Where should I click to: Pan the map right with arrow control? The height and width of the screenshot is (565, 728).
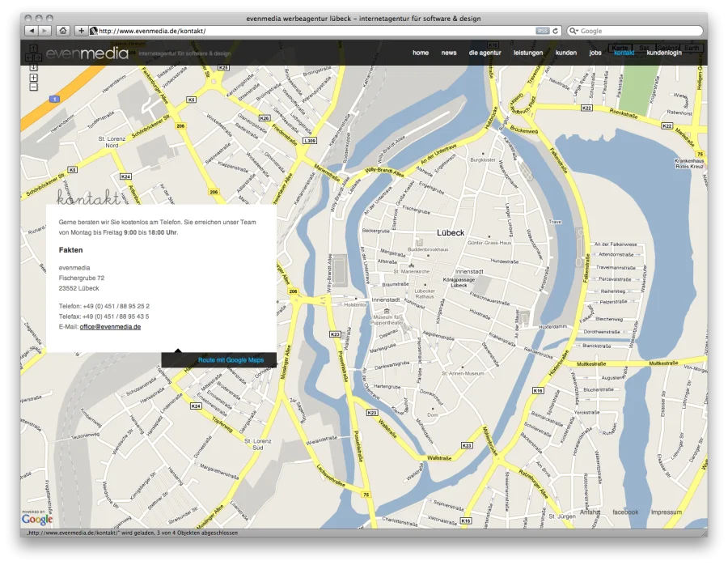38,57
